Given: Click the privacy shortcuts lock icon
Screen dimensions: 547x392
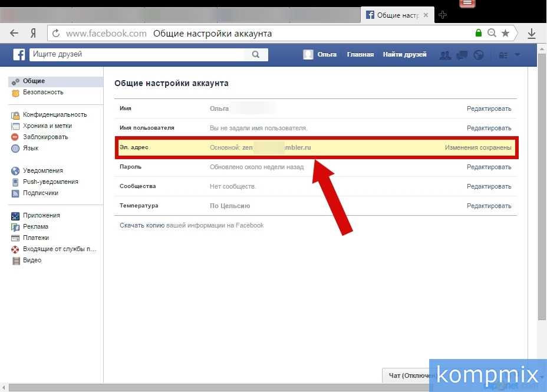Looking at the screenshot, I should point(503,55).
